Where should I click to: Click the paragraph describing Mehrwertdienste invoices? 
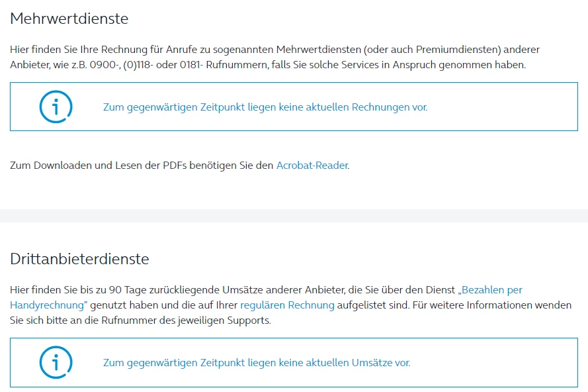[198, 50]
